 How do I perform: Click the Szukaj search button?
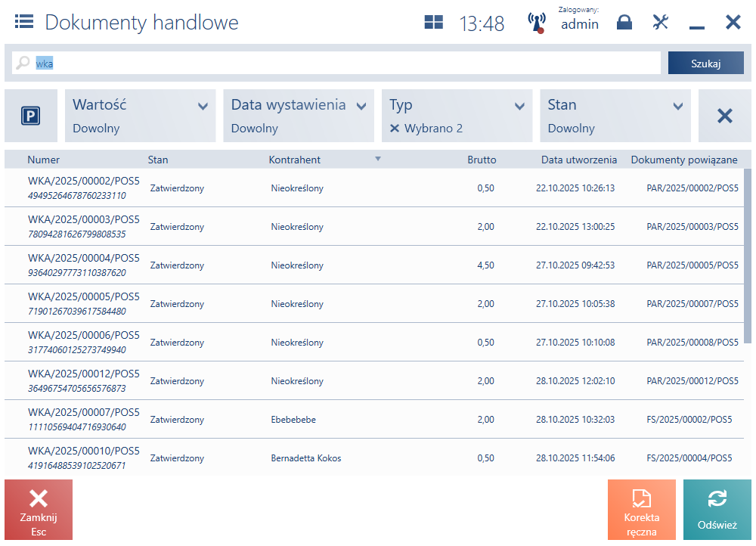click(706, 64)
